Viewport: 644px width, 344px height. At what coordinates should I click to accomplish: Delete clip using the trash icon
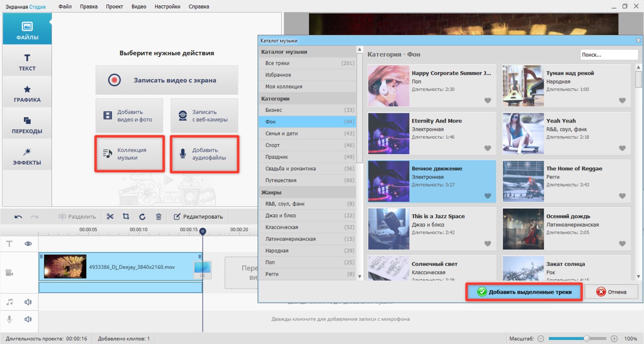pyautogui.click(x=159, y=217)
